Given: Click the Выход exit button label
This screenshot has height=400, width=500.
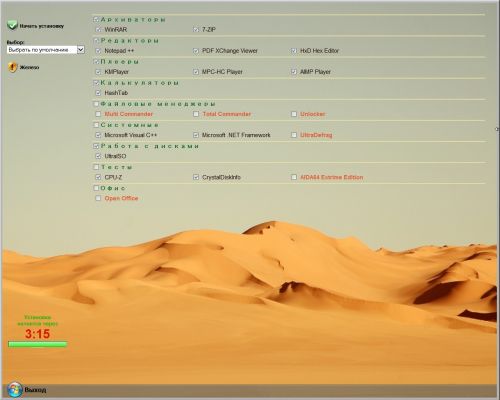Looking at the screenshot, I should click(35, 390).
